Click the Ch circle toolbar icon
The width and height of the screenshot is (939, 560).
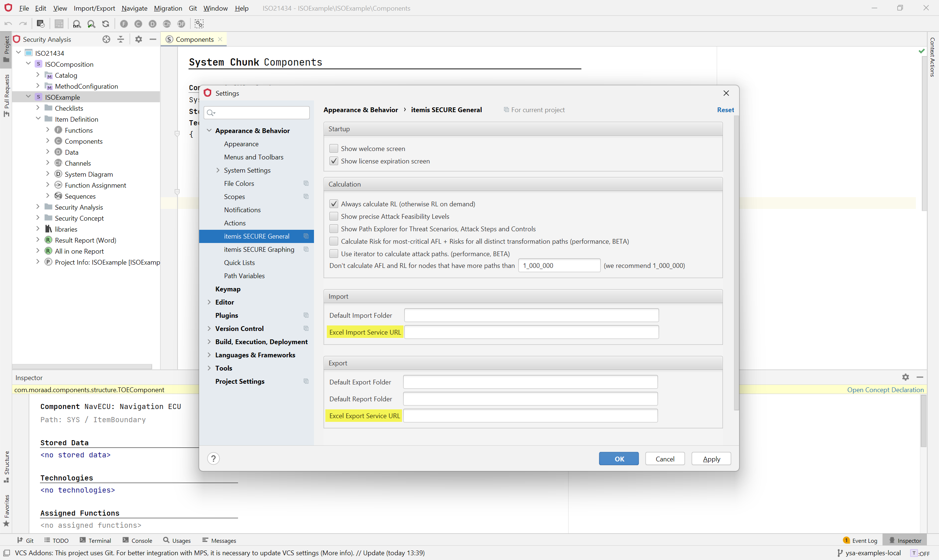(x=167, y=24)
